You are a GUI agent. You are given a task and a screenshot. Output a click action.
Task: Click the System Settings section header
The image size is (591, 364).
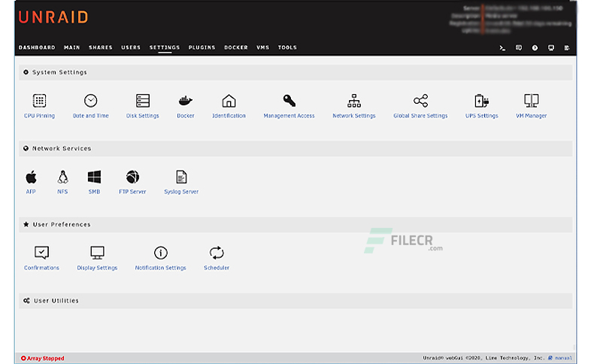[295, 72]
